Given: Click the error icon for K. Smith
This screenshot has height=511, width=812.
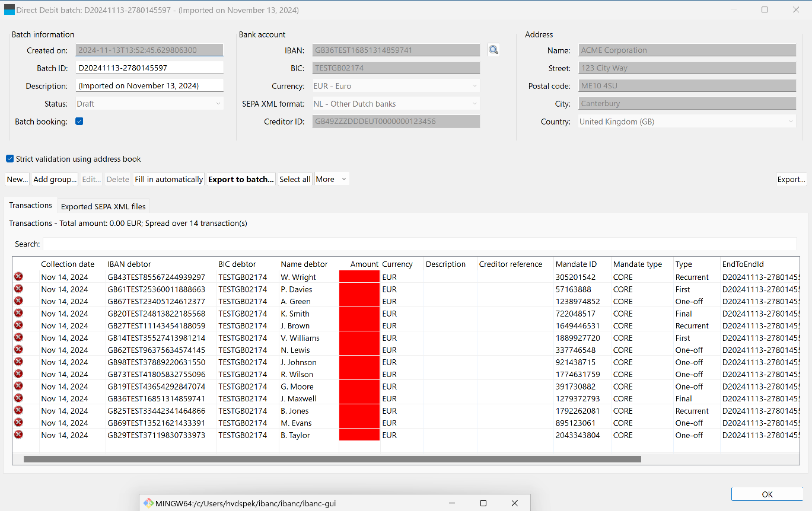Looking at the screenshot, I should [18, 313].
